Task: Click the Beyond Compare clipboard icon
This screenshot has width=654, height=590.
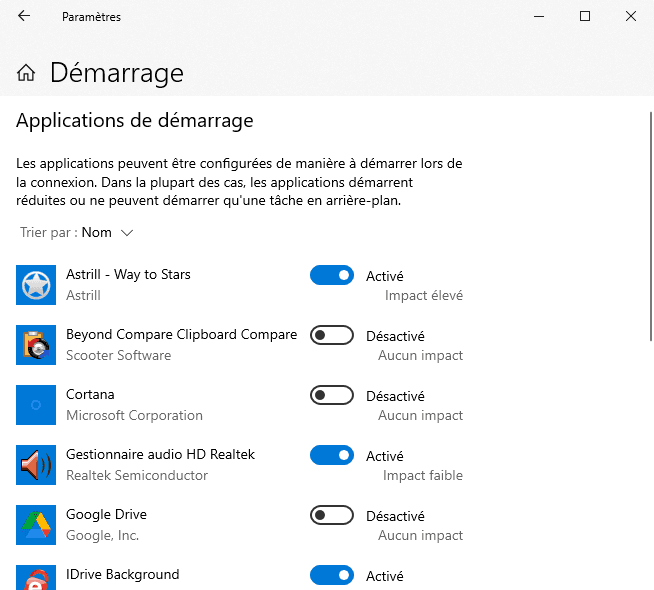Action: click(36, 345)
